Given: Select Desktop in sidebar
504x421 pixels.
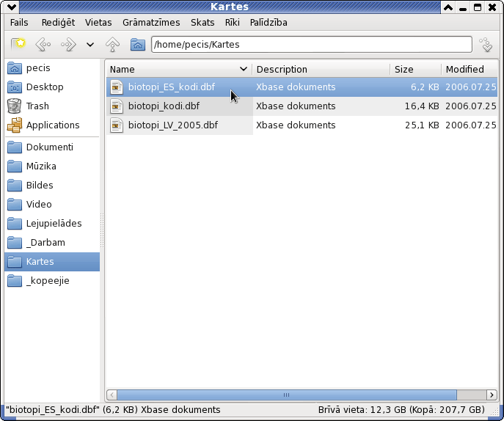Looking at the screenshot, I should 52,87.
